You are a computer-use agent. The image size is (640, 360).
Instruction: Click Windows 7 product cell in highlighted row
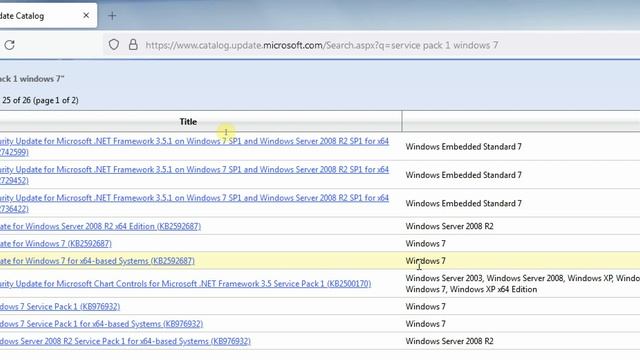[425, 261]
